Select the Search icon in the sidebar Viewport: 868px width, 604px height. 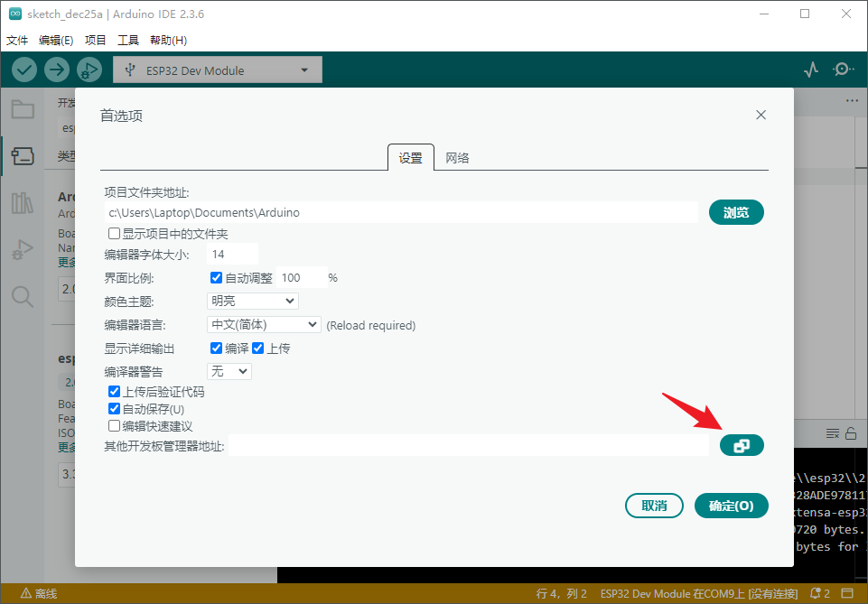[x=23, y=295]
